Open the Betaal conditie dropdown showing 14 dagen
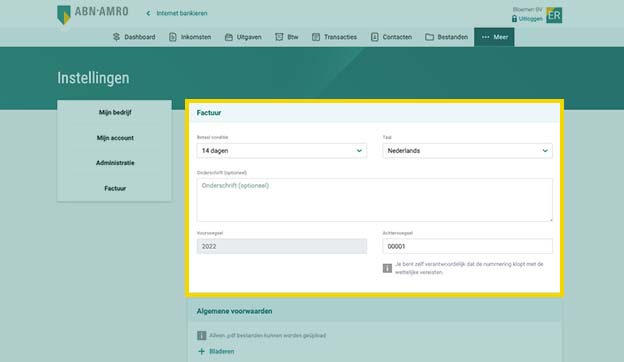 (x=282, y=151)
